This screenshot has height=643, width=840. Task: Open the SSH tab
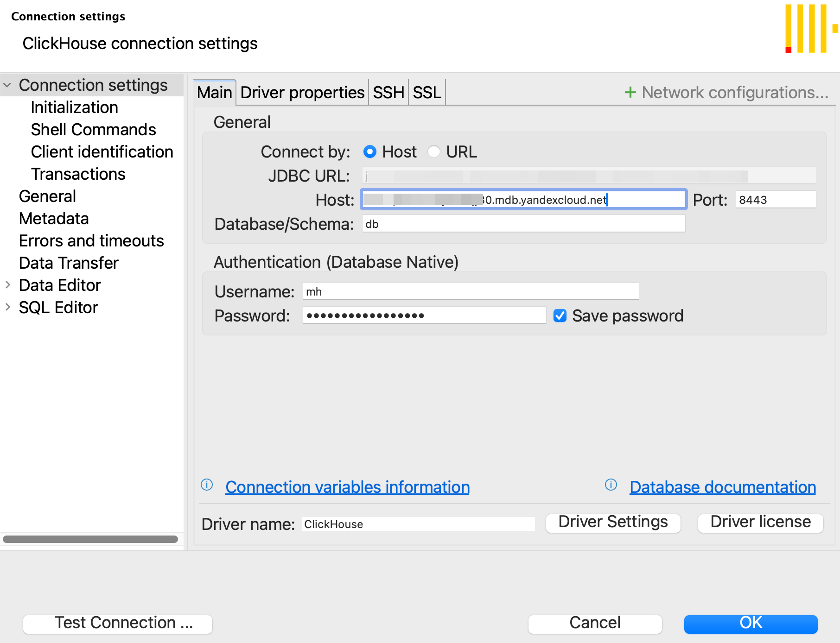(x=388, y=93)
